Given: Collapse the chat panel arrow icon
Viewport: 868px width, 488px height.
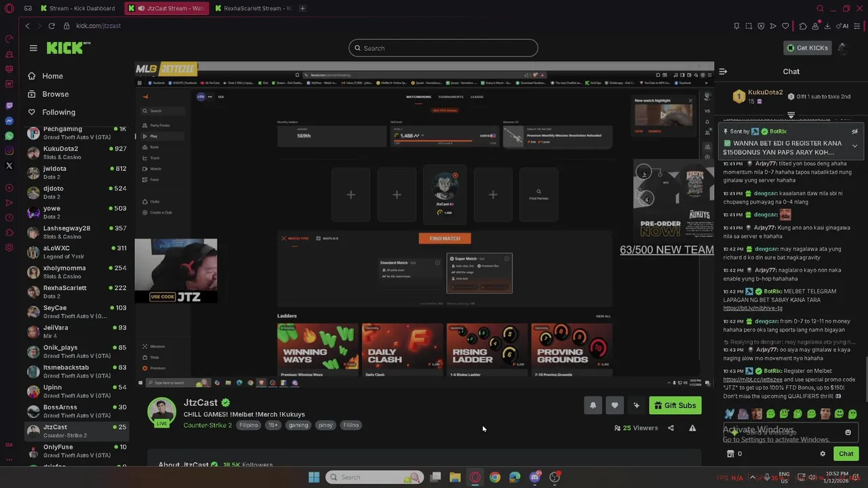Looking at the screenshot, I should [x=724, y=71].
